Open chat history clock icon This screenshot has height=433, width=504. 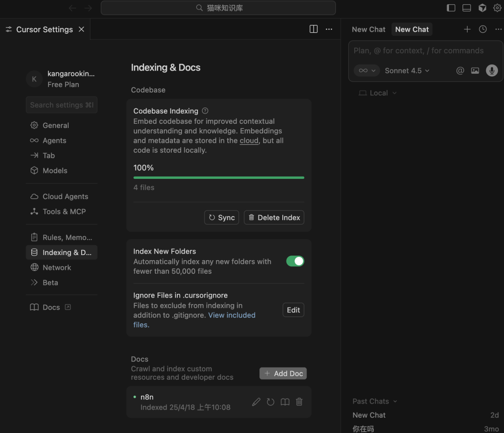point(483,29)
